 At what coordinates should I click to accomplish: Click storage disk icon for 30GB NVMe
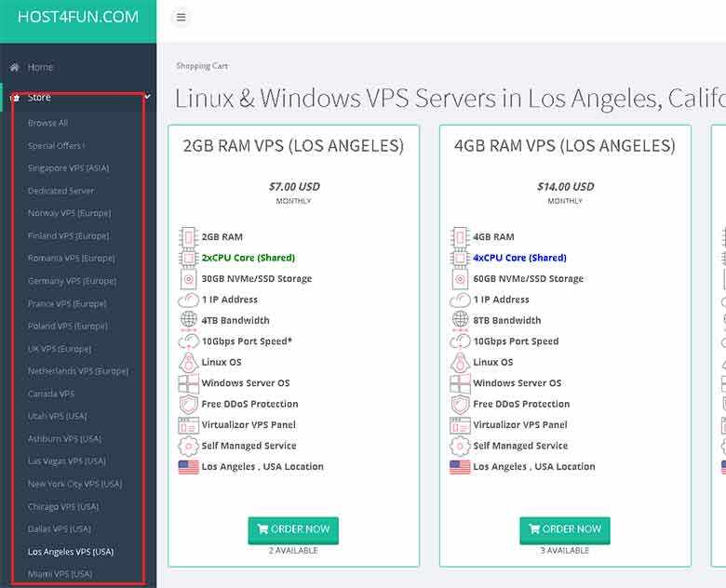pyautogui.click(x=188, y=279)
